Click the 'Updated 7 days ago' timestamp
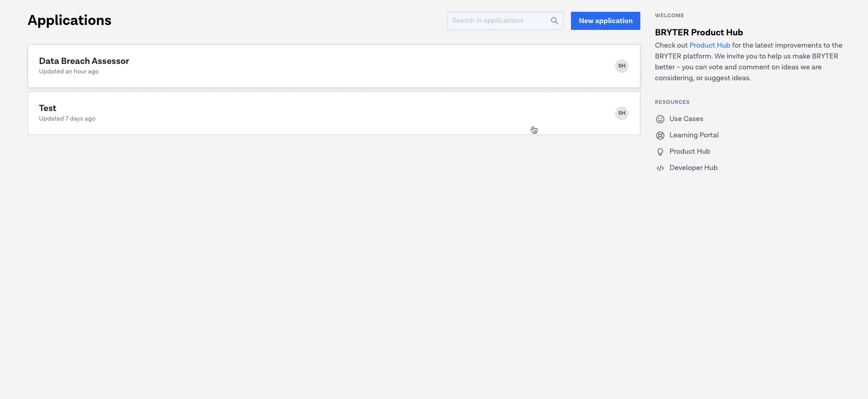 (x=67, y=119)
